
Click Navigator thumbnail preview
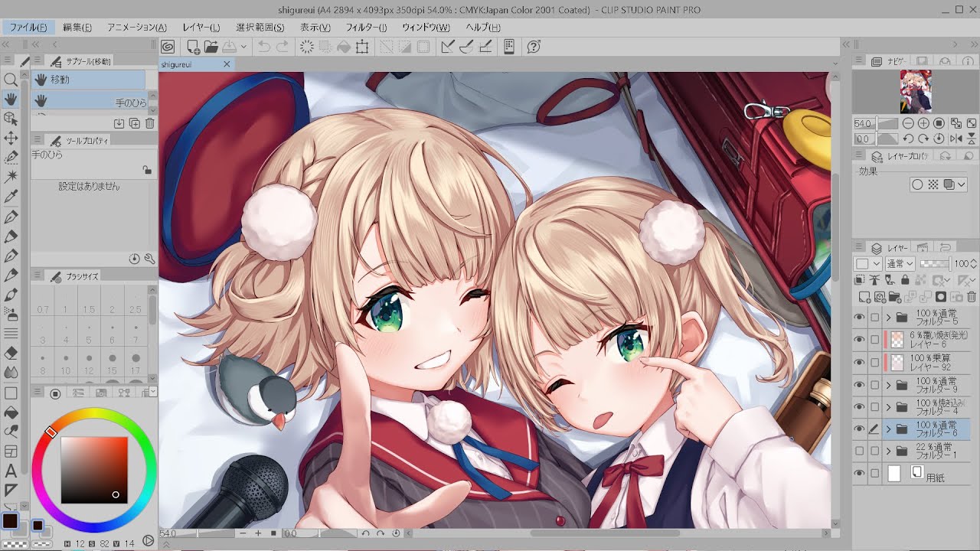[915, 92]
